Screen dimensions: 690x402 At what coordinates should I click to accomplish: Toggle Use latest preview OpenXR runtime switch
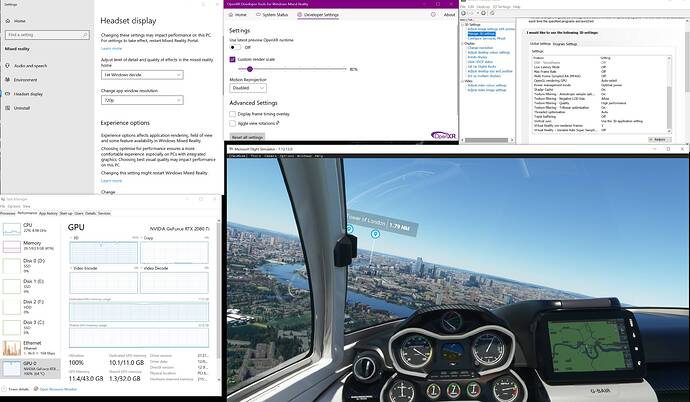pyautogui.click(x=235, y=47)
